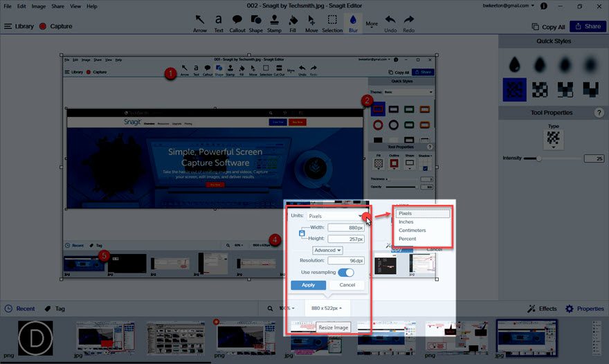This screenshot has width=609, height=364.
Task: Select the Stamp tool
Action: pyautogui.click(x=274, y=24)
